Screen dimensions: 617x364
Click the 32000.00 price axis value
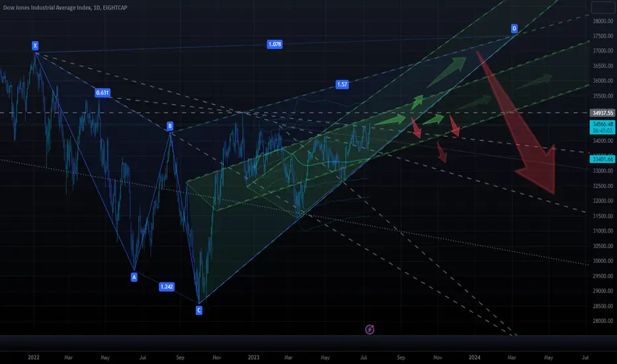pyautogui.click(x=603, y=201)
